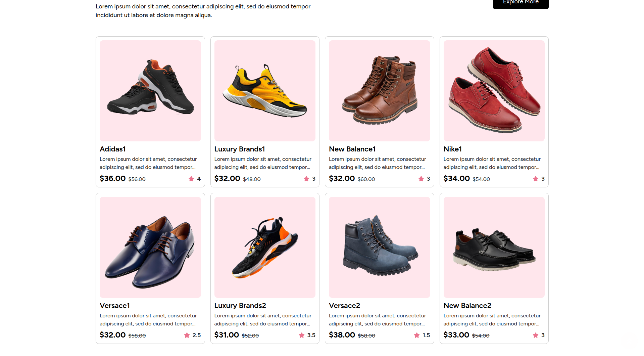View the navy Versace1 dress shoes image
644x356 pixels.
click(x=150, y=247)
